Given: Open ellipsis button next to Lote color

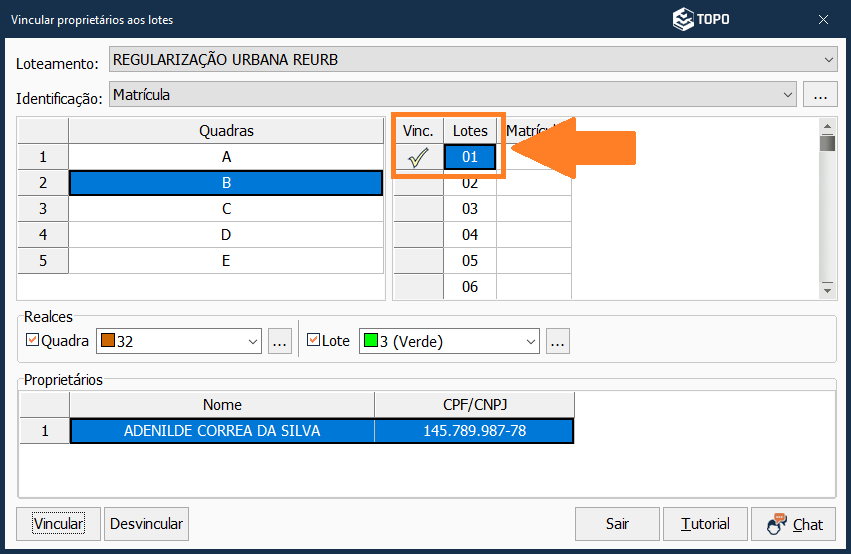Looking at the screenshot, I should tap(558, 341).
